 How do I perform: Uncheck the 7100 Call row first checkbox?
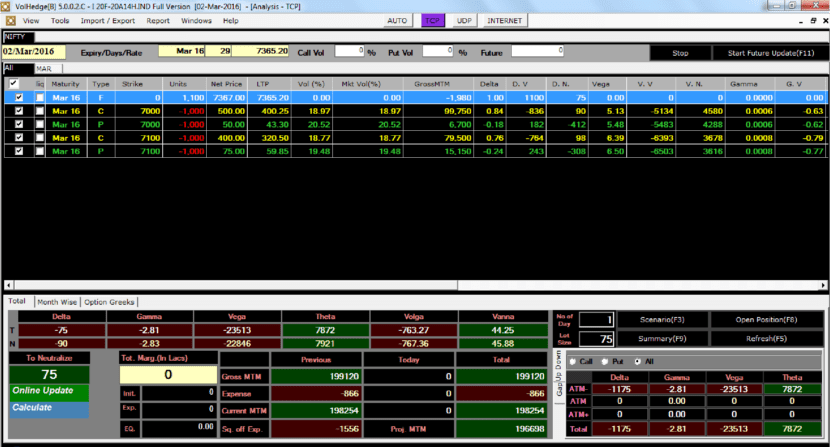pyautogui.click(x=19, y=137)
